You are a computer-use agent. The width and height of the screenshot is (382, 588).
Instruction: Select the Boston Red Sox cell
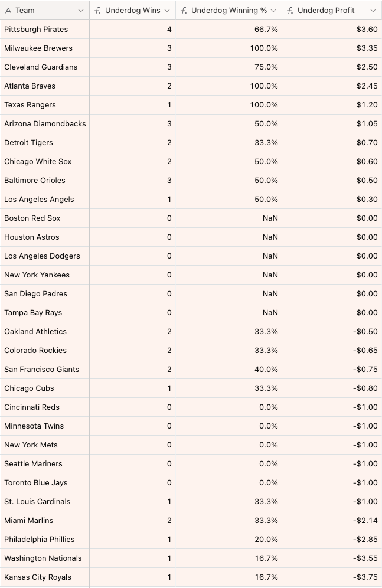(32, 218)
